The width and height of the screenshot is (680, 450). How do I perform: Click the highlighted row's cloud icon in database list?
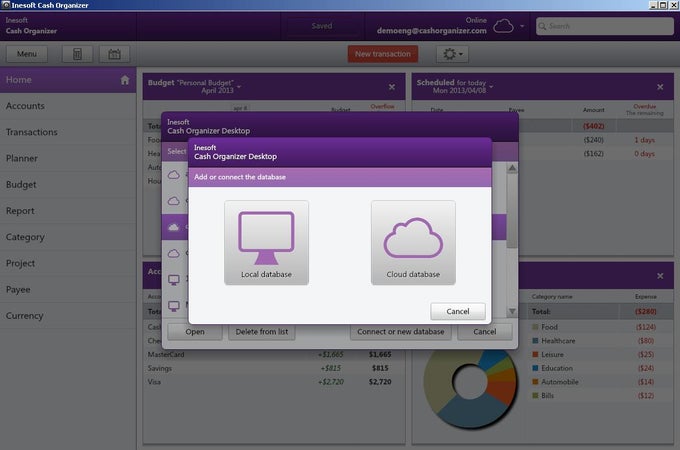pyautogui.click(x=174, y=227)
